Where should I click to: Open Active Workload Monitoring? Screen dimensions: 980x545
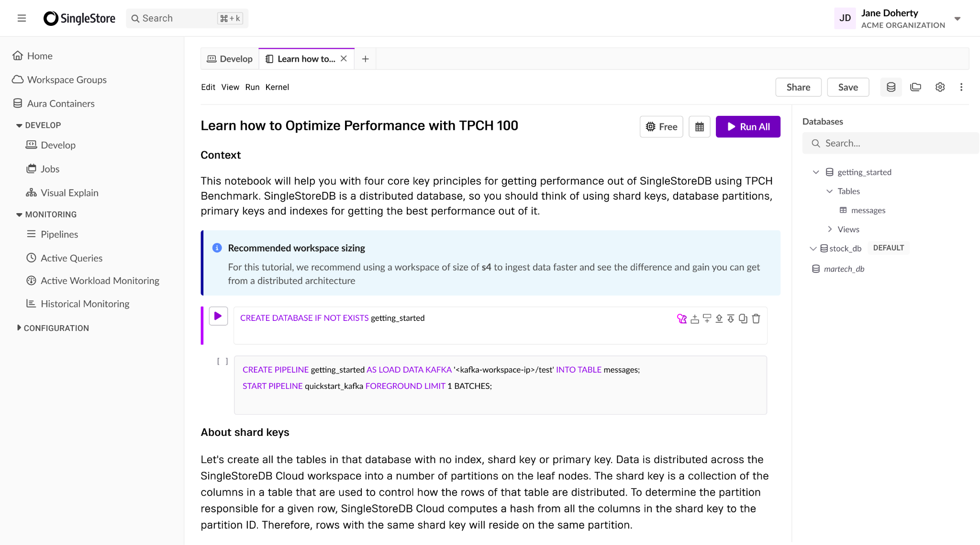(92, 281)
